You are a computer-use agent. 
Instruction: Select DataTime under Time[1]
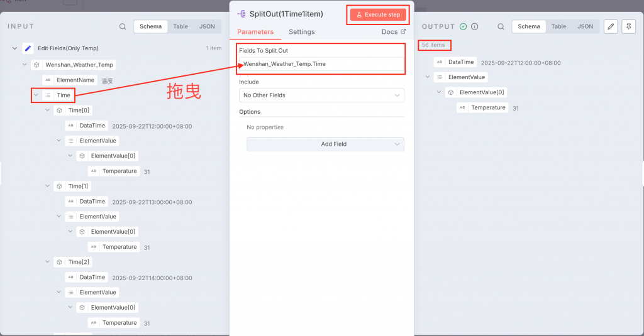87,202
